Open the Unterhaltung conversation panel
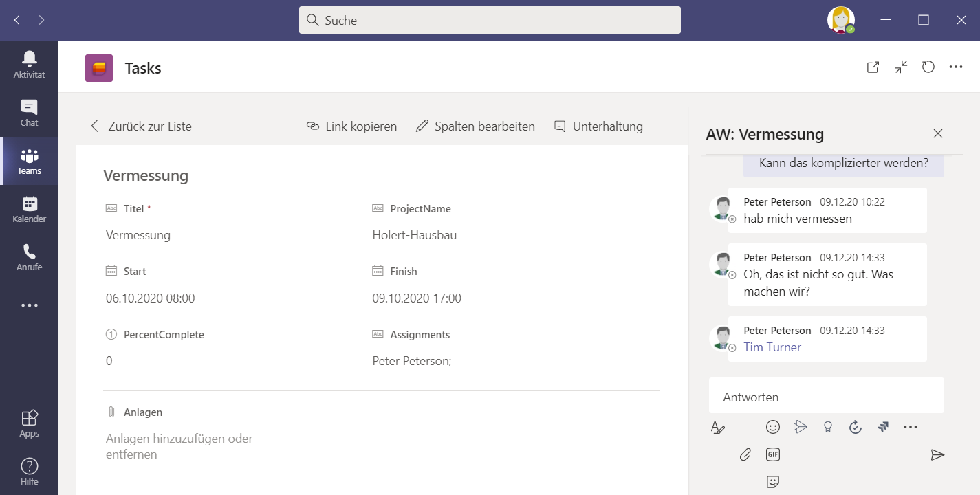This screenshot has height=495, width=980. click(599, 126)
